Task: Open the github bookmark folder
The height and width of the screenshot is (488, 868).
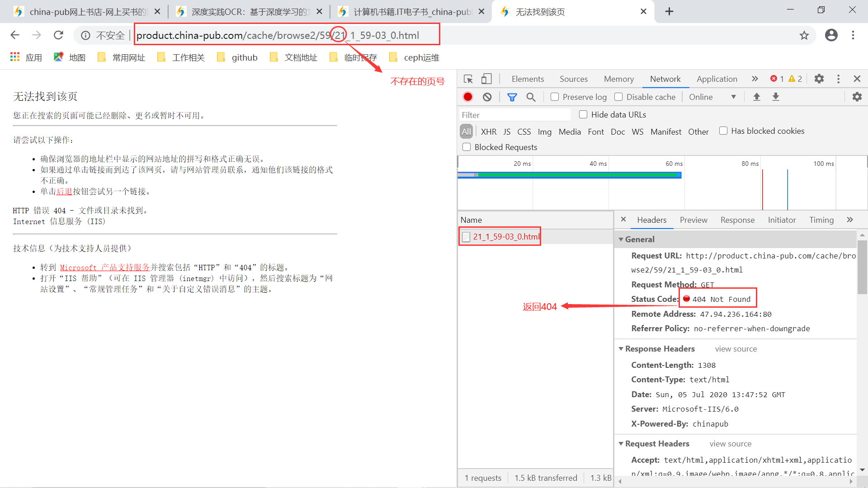Action: pos(237,57)
